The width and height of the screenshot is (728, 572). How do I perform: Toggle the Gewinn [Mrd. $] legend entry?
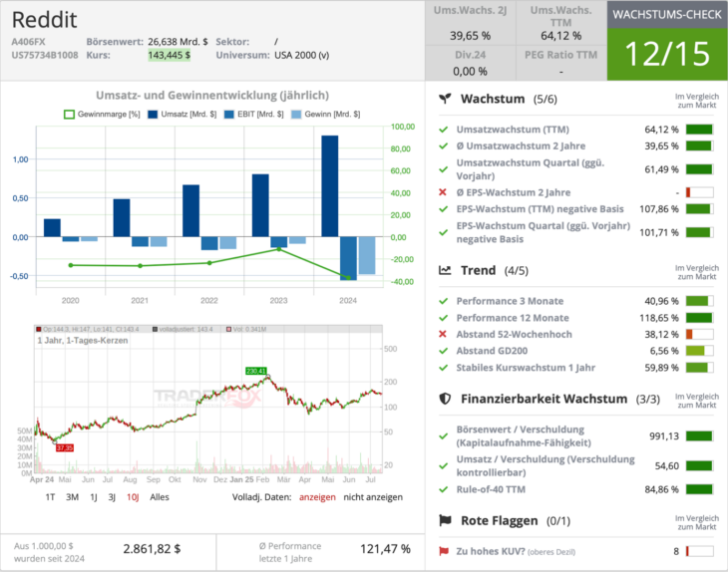325,115
